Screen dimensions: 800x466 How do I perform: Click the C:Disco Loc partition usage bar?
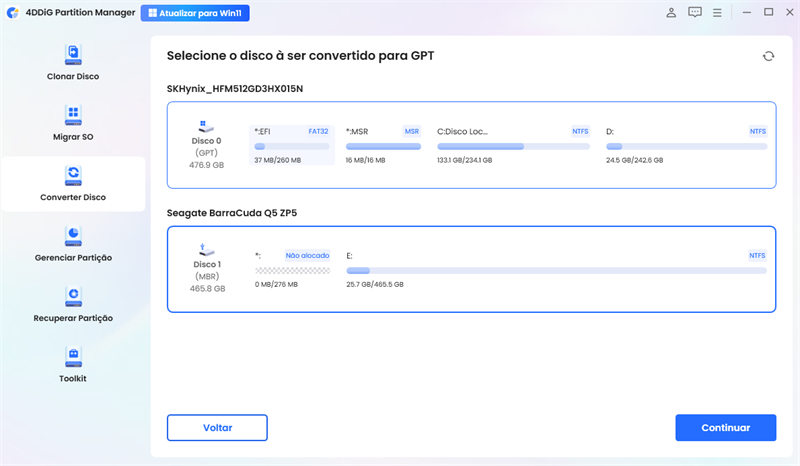[513, 146]
